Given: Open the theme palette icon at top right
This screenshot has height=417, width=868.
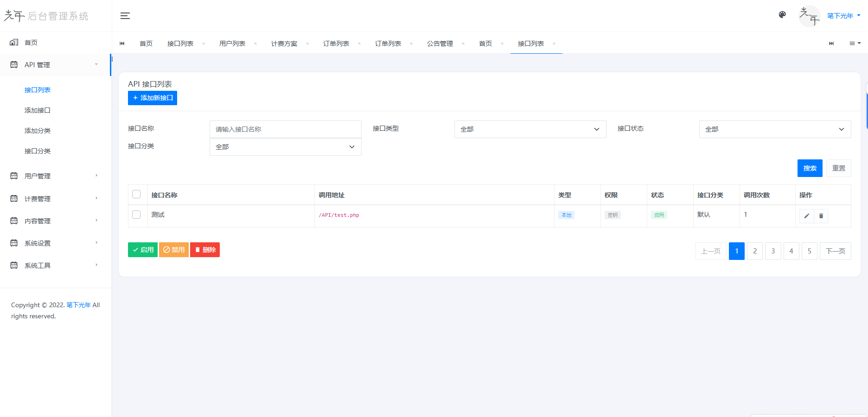Looking at the screenshot, I should tap(782, 14).
